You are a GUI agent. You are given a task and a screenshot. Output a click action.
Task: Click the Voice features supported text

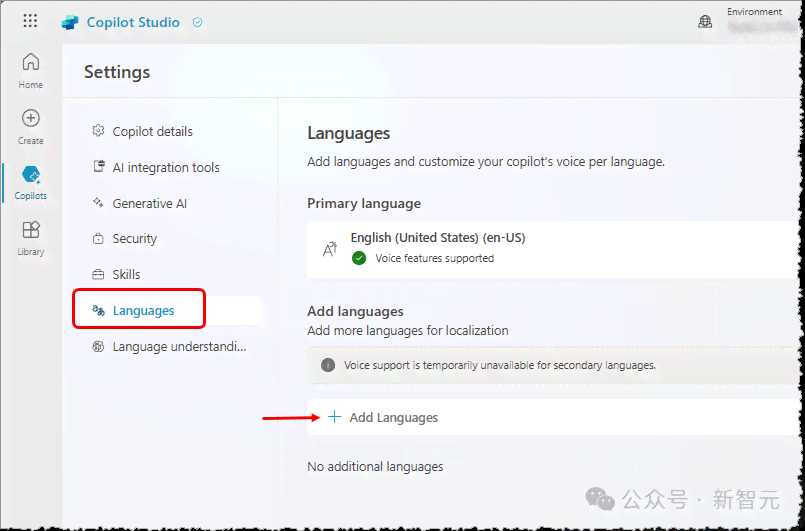[x=434, y=258]
